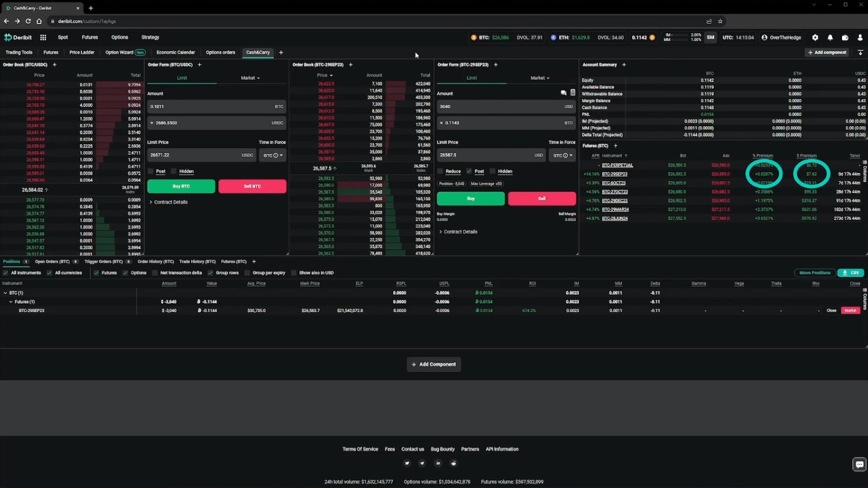The height and width of the screenshot is (488, 868).
Task: Switch to Price Ladder tab
Action: coord(82,53)
